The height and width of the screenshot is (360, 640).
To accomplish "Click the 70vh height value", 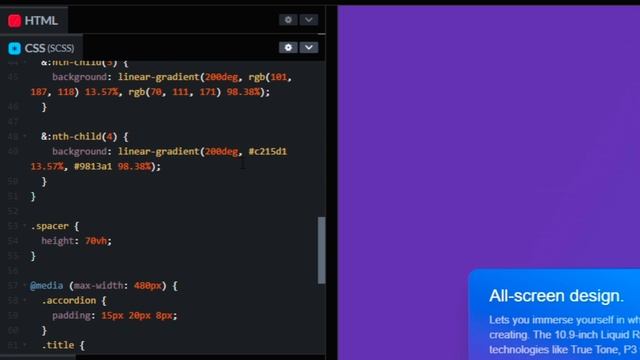I will (96, 241).
